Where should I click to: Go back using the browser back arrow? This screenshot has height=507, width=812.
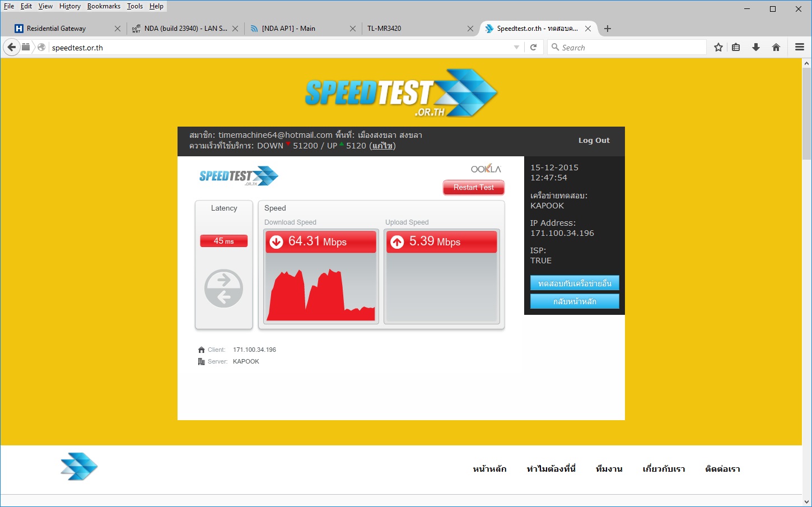[x=12, y=48]
